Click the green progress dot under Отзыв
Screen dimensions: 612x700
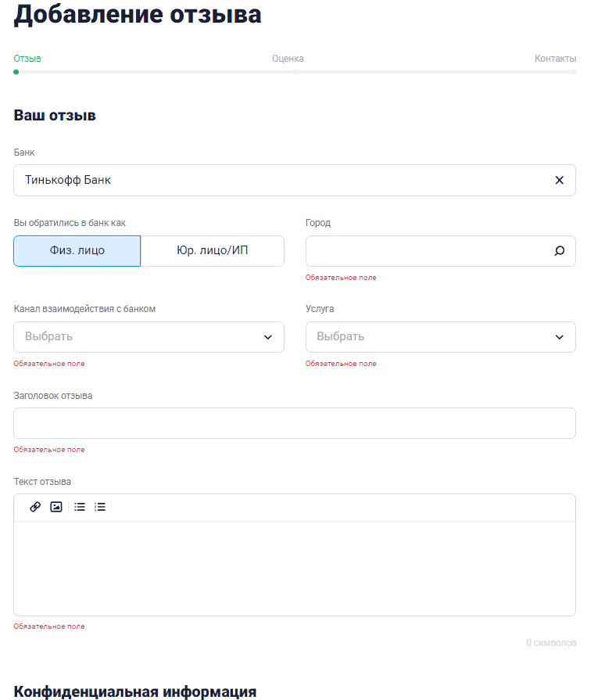point(16,72)
